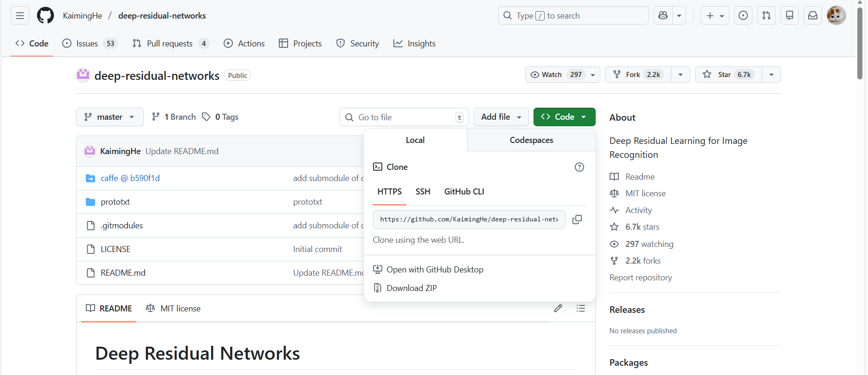Expand the Copilot dropdown arrow
This screenshot has width=868, height=375.
pyautogui.click(x=679, y=16)
